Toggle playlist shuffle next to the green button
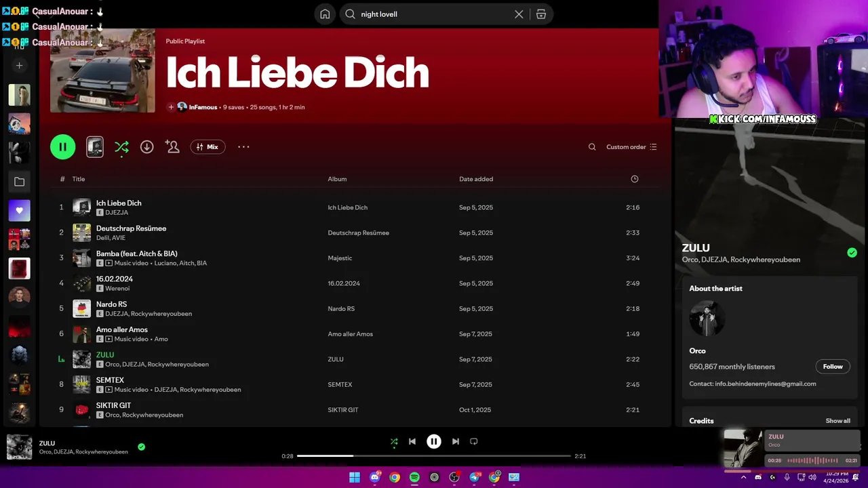This screenshot has width=868, height=488. [x=121, y=147]
